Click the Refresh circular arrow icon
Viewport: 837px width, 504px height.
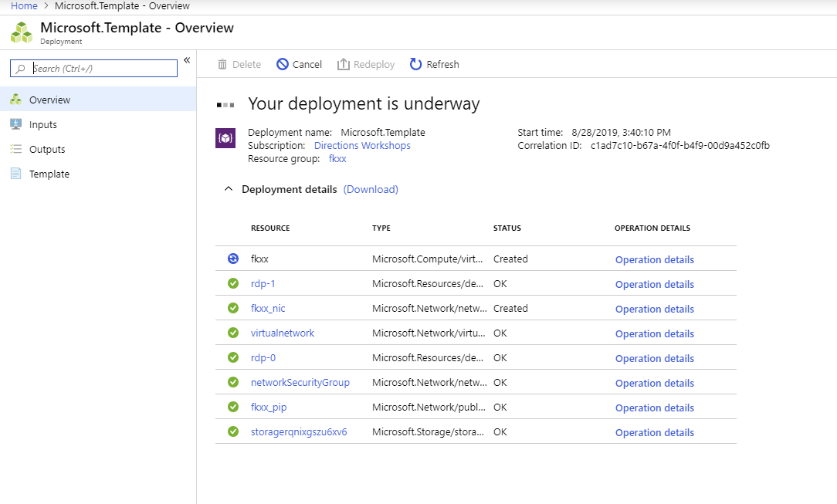415,65
